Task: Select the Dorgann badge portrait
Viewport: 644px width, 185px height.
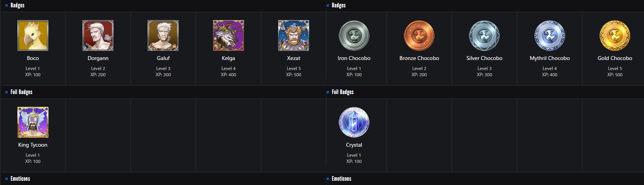Action: coord(98,36)
